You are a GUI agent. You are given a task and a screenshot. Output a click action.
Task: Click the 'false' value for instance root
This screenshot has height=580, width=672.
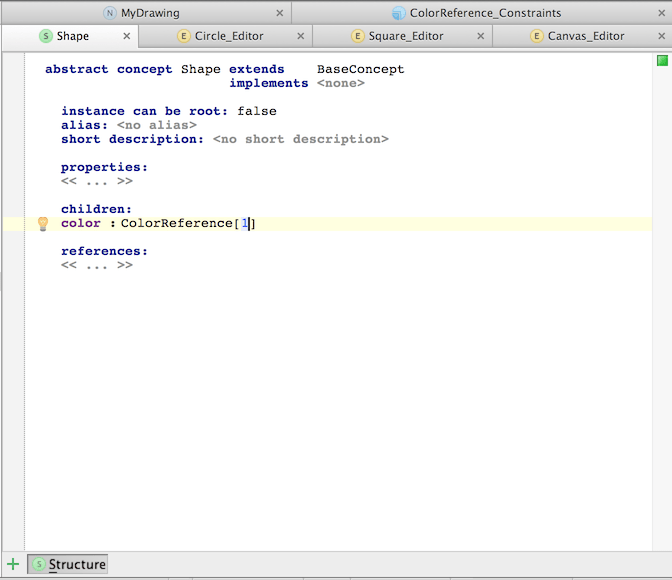[x=257, y=111]
